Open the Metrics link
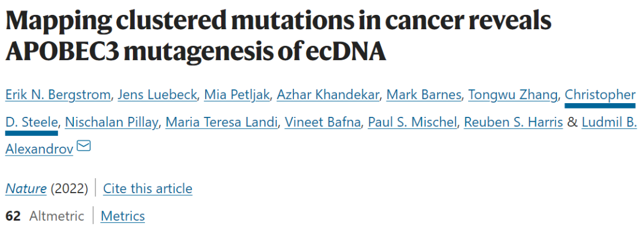Viewport: 644px width, 251px height. (123, 216)
